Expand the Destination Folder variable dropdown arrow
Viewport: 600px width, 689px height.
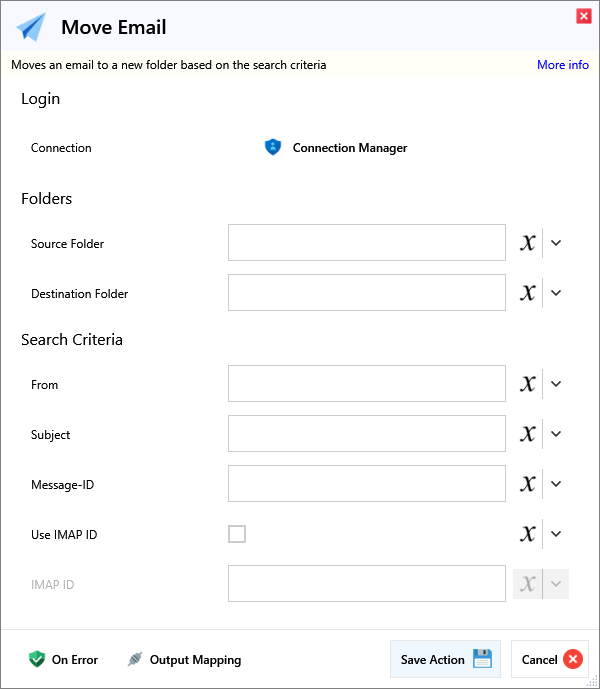point(556,293)
